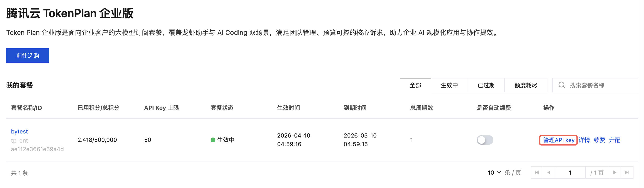The width and height of the screenshot is (644, 188).
Task: Go to next page arrow icon
Action: (615, 172)
